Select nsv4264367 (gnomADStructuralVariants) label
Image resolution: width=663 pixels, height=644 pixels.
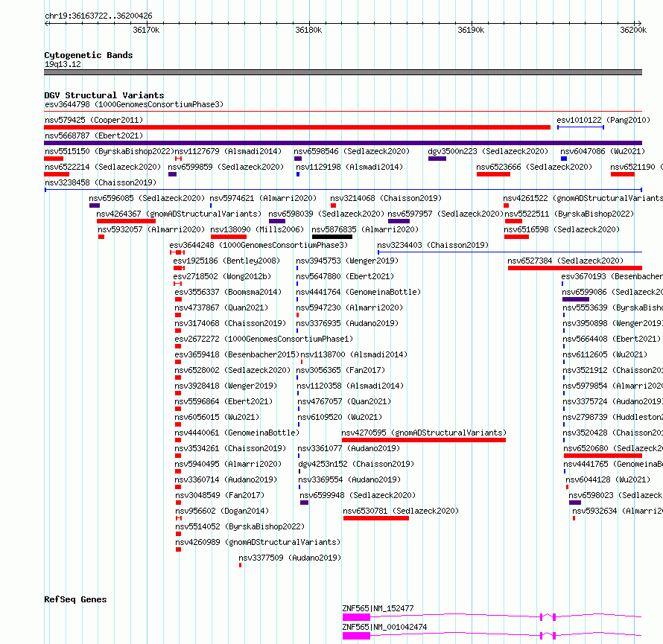point(179,214)
